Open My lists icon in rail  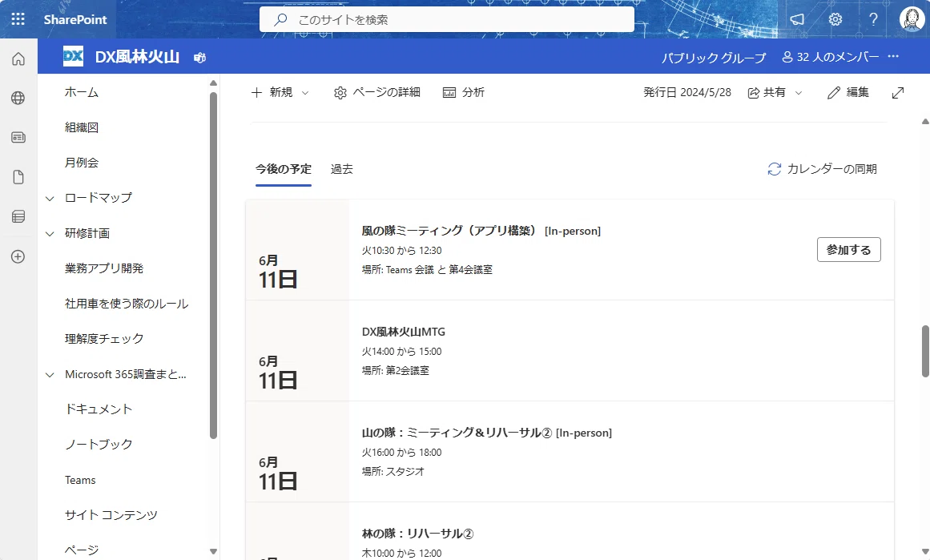coord(18,216)
